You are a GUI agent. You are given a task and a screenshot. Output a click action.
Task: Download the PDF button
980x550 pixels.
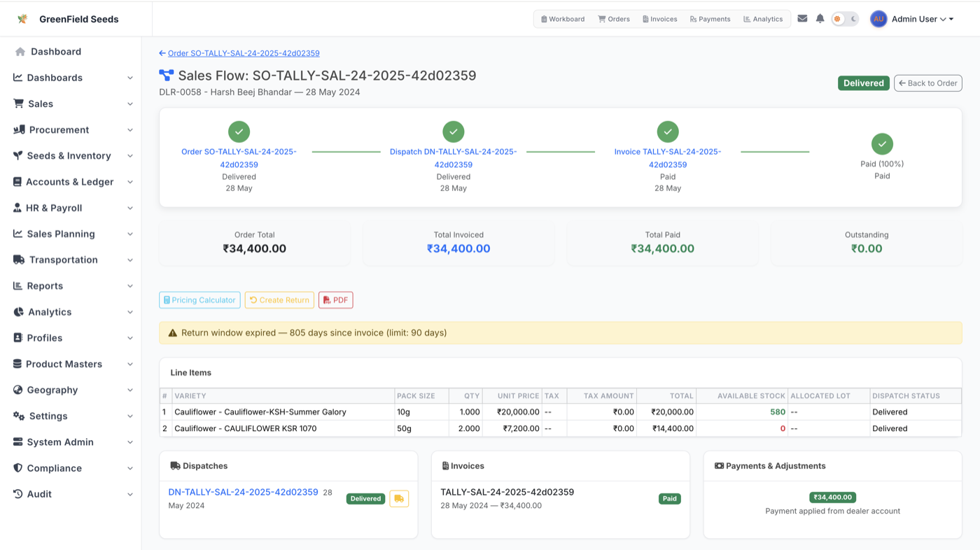click(336, 300)
